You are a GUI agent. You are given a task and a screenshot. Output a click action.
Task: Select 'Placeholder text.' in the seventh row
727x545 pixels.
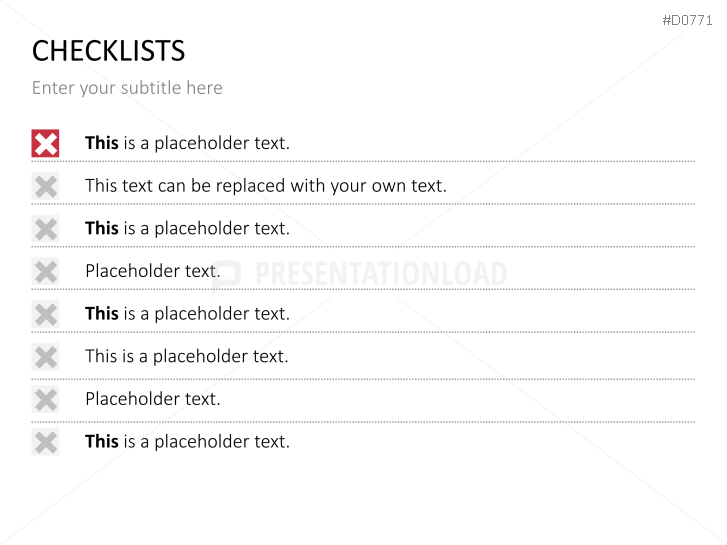coord(153,399)
